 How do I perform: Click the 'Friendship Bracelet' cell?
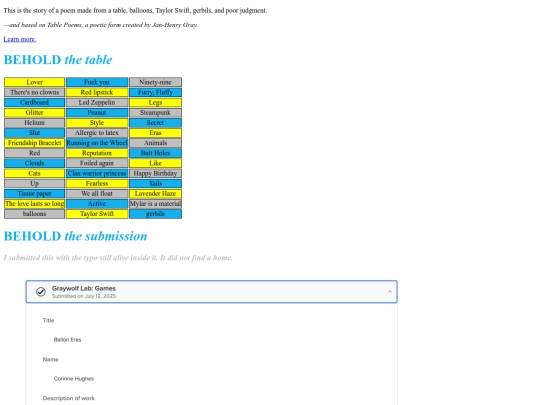pos(34,143)
